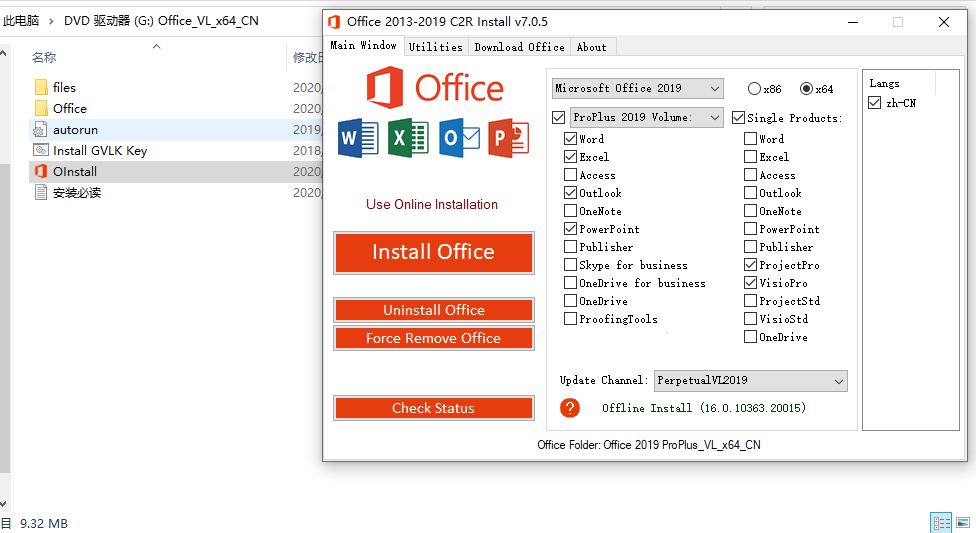Click the Office icon in the title bar
The height and width of the screenshot is (533, 976).
[x=334, y=22]
